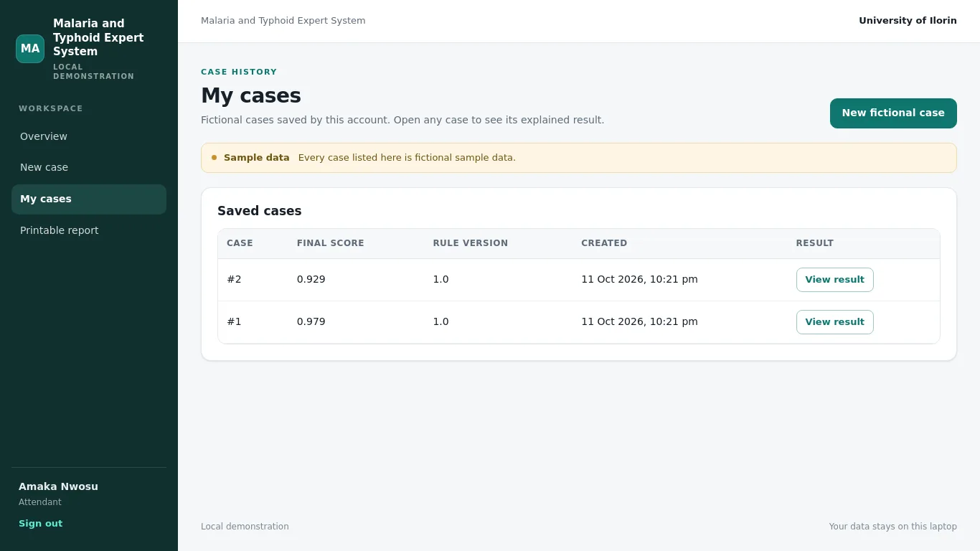The width and height of the screenshot is (980, 551).
Task: Click the 0.979 final score value
Action: 311,321
